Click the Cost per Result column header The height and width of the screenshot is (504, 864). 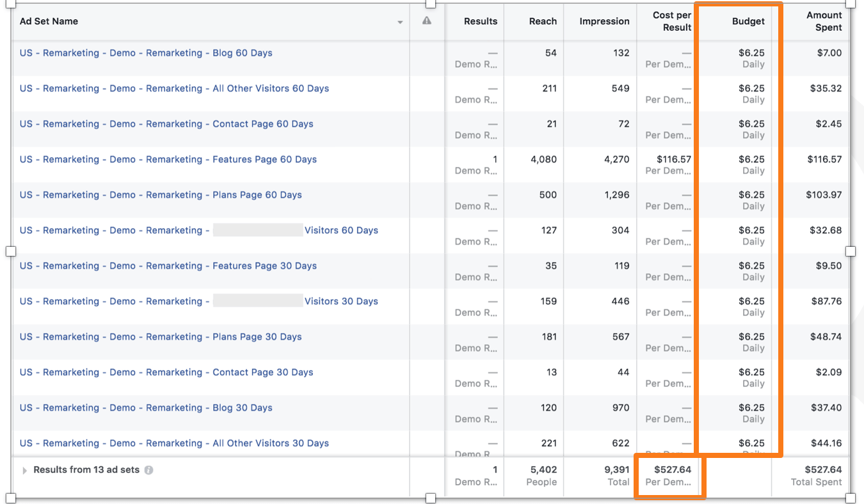pyautogui.click(x=671, y=21)
